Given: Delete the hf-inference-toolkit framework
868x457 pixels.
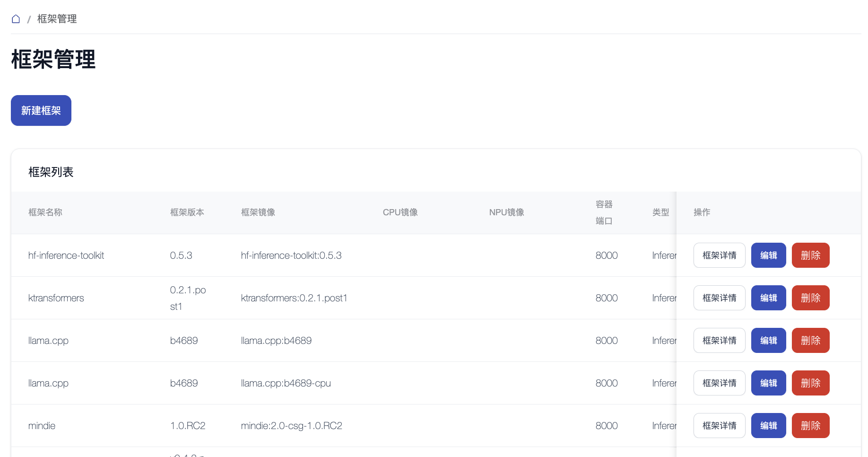Looking at the screenshot, I should pos(810,255).
